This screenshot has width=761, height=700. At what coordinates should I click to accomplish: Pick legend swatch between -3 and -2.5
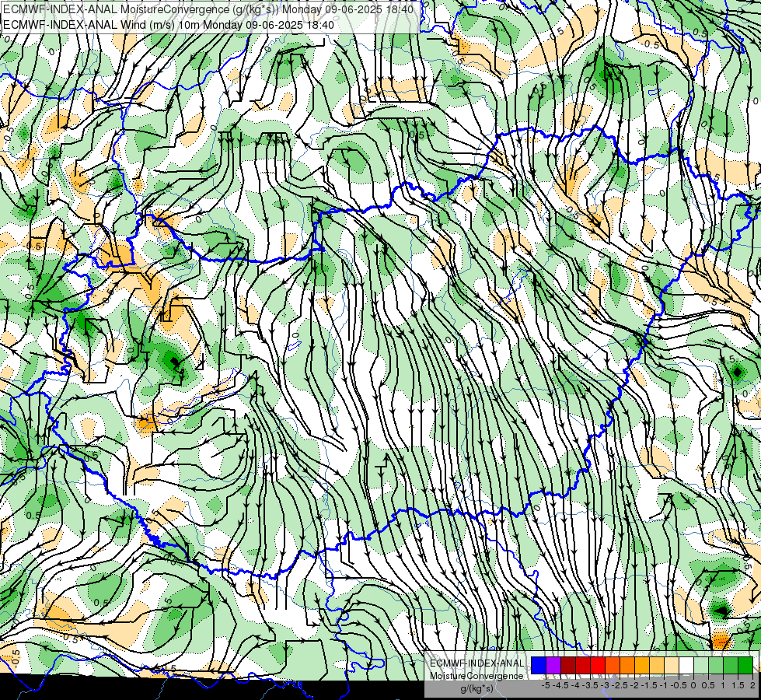[x=613, y=666]
